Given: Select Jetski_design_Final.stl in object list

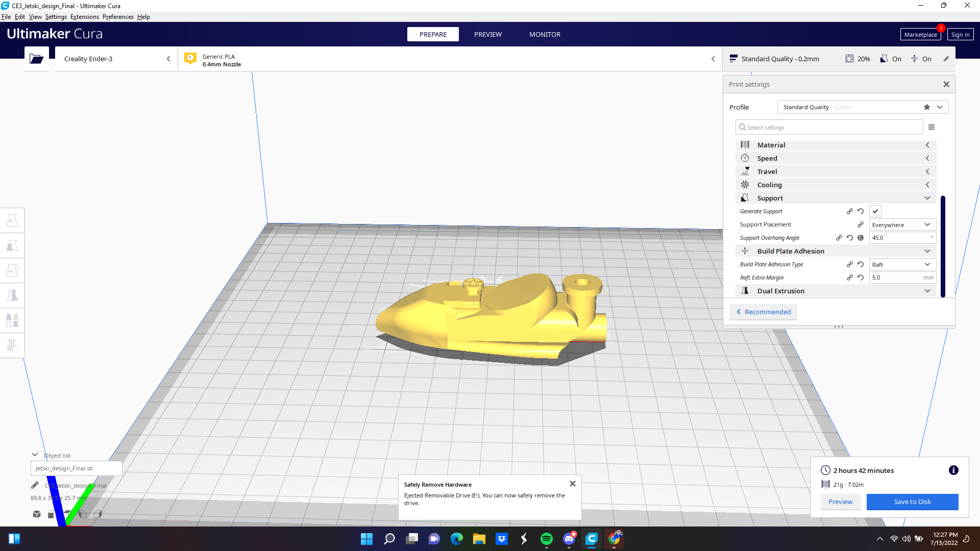Looking at the screenshot, I should coord(76,468).
